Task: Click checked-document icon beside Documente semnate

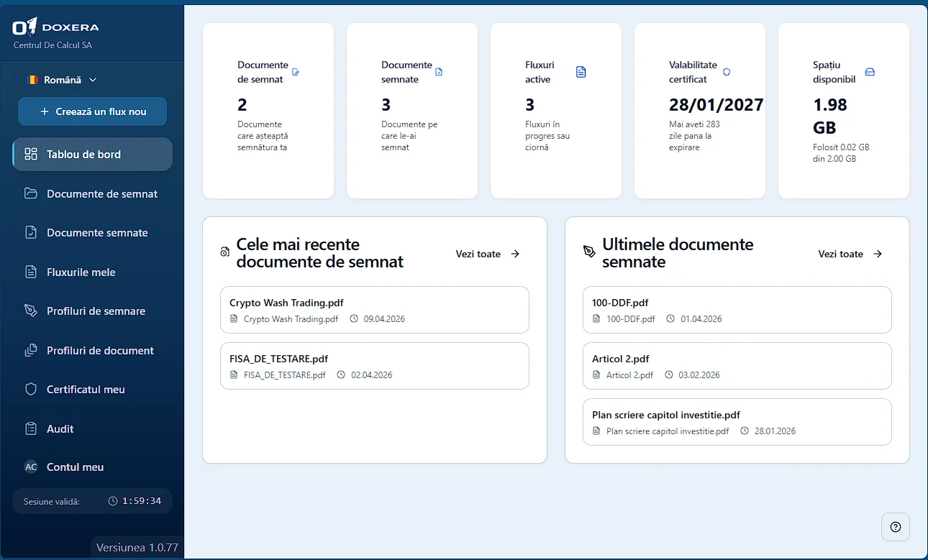Action: point(31,233)
